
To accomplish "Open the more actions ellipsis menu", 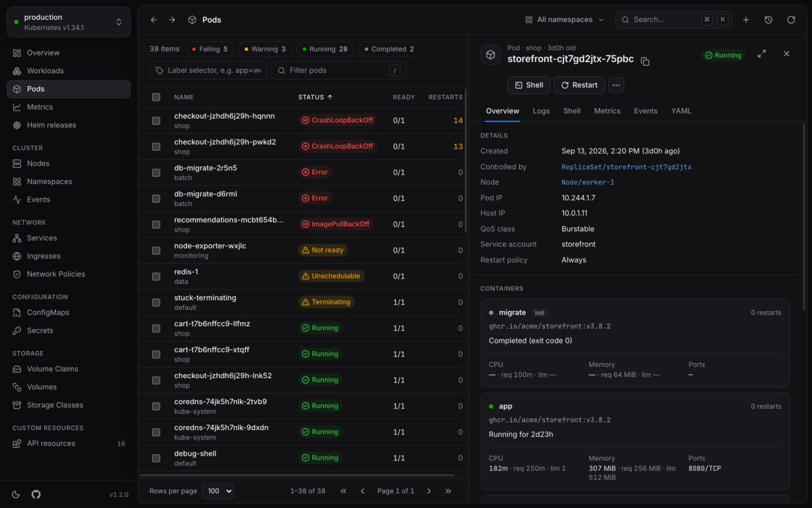I will (616, 85).
